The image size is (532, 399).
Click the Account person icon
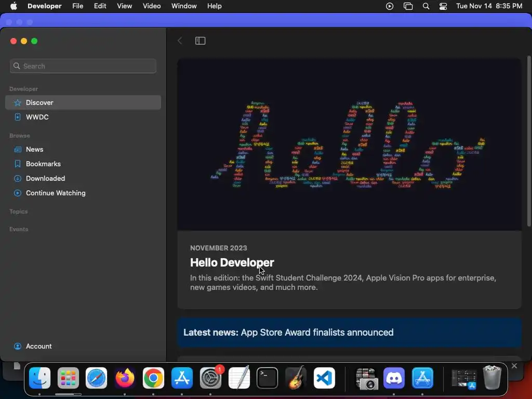tap(18, 346)
